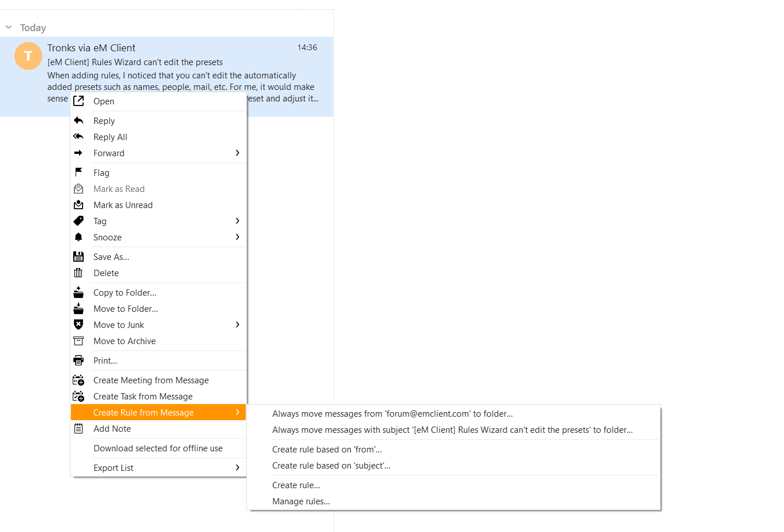Choose Reply All menu entry
784x532 pixels.
point(158,137)
